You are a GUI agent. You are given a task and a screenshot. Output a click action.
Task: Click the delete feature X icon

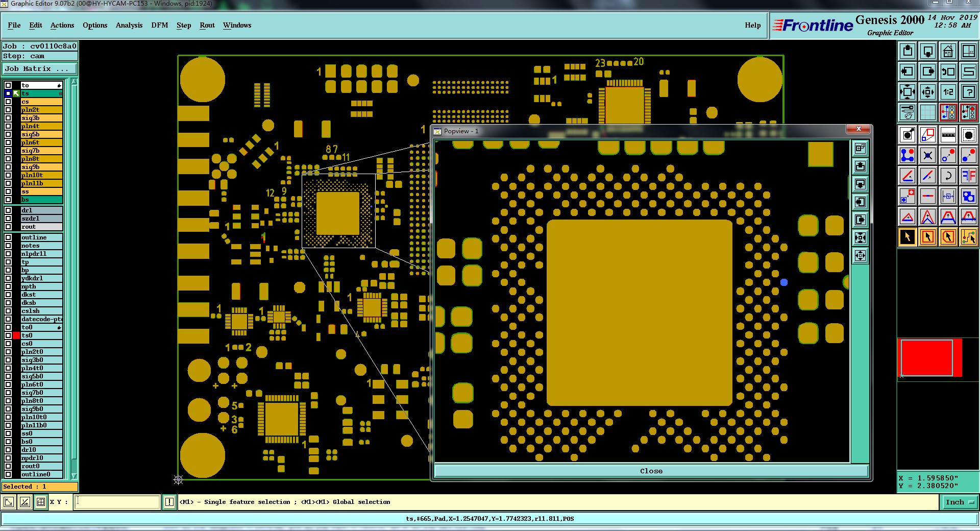point(928,155)
